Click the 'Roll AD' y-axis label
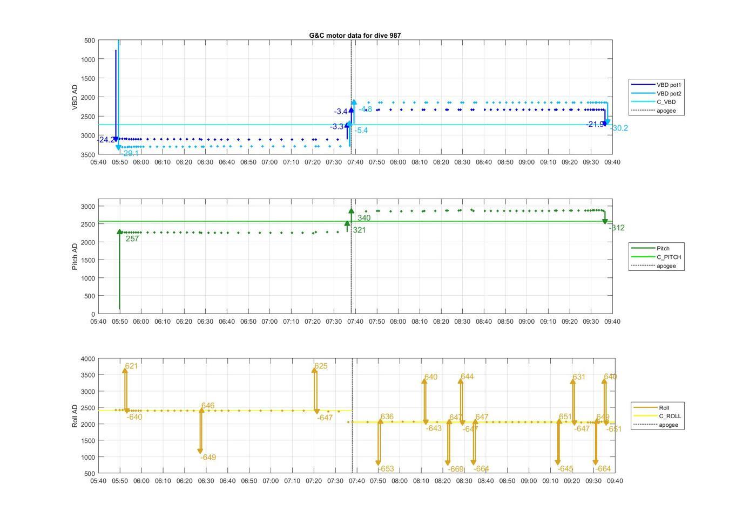The image size is (756, 532). pyautogui.click(x=75, y=416)
